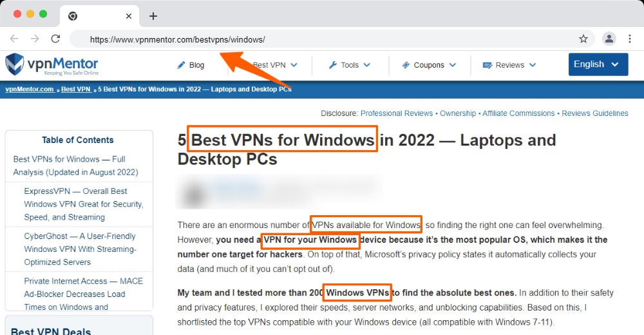Expand the Best VPN dropdown chevron

(x=294, y=65)
